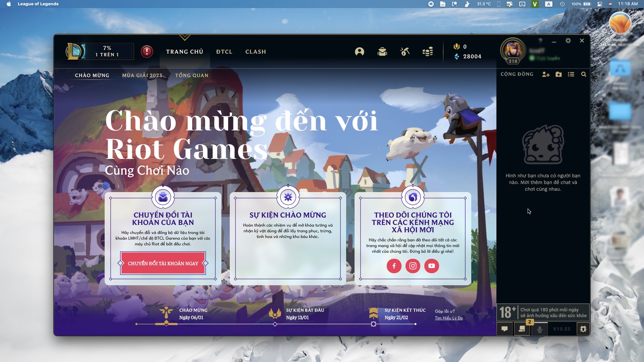Open the Loot hammer icon
The image size is (644, 362).
click(405, 52)
